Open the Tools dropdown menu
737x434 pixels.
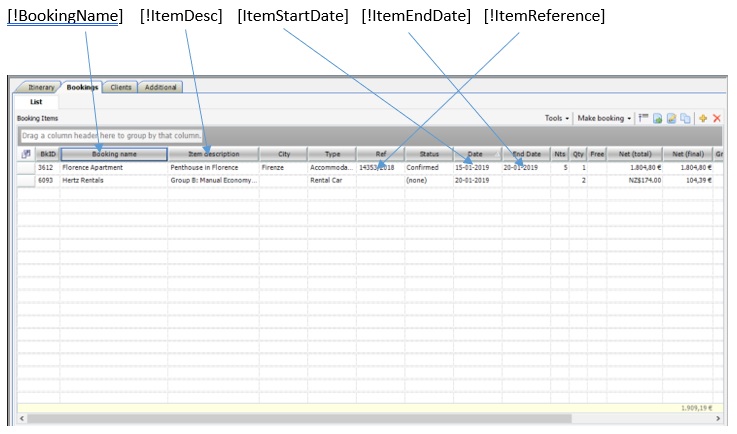click(x=557, y=118)
